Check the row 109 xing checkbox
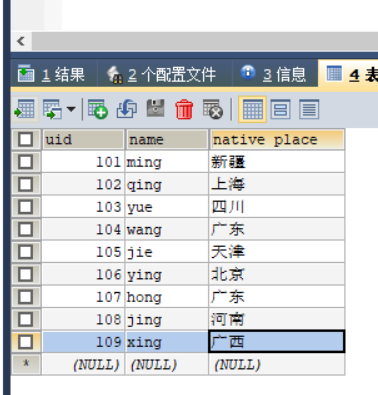This screenshot has height=395, width=378. click(26, 342)
